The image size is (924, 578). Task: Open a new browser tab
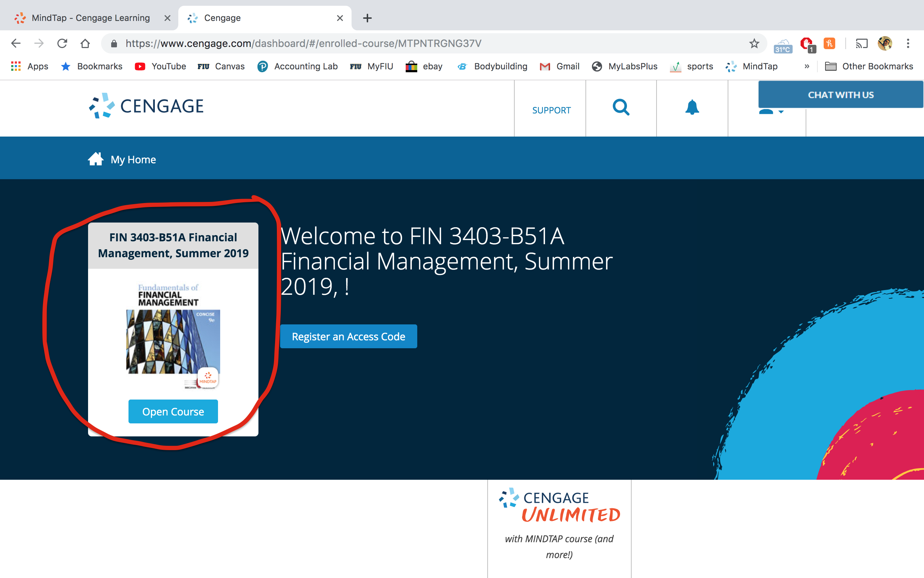click(x=367, y=18)
